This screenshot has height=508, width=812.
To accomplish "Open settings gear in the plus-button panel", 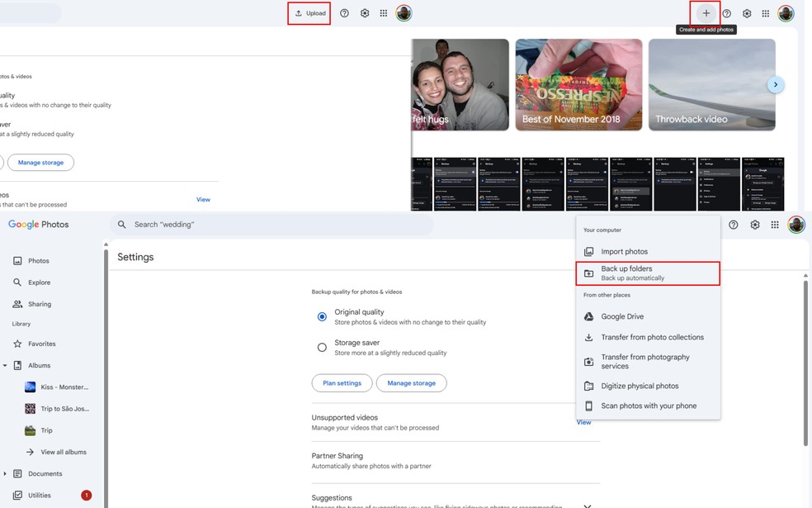I will (x=747, y=13).
